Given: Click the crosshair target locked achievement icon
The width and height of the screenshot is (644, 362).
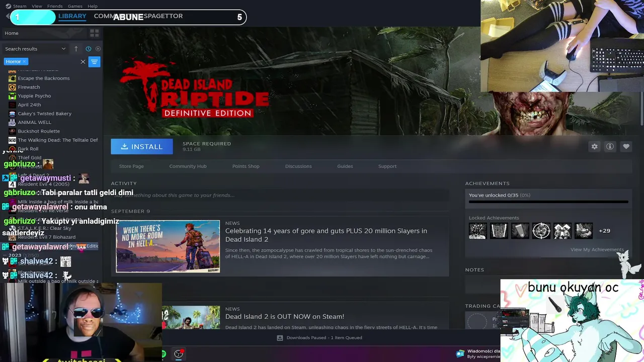Looking at the screenshot, I should 541,231.
